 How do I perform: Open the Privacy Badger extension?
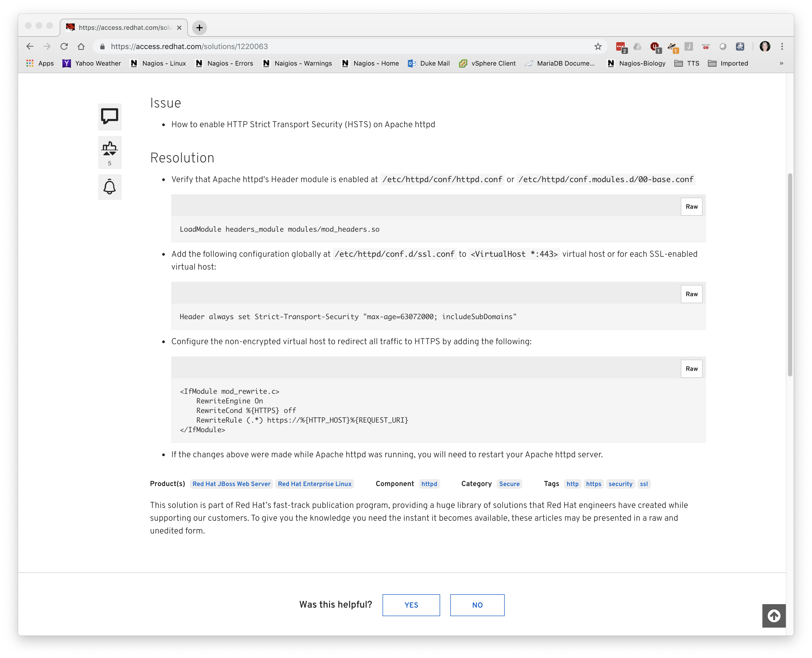coord(671,46)
